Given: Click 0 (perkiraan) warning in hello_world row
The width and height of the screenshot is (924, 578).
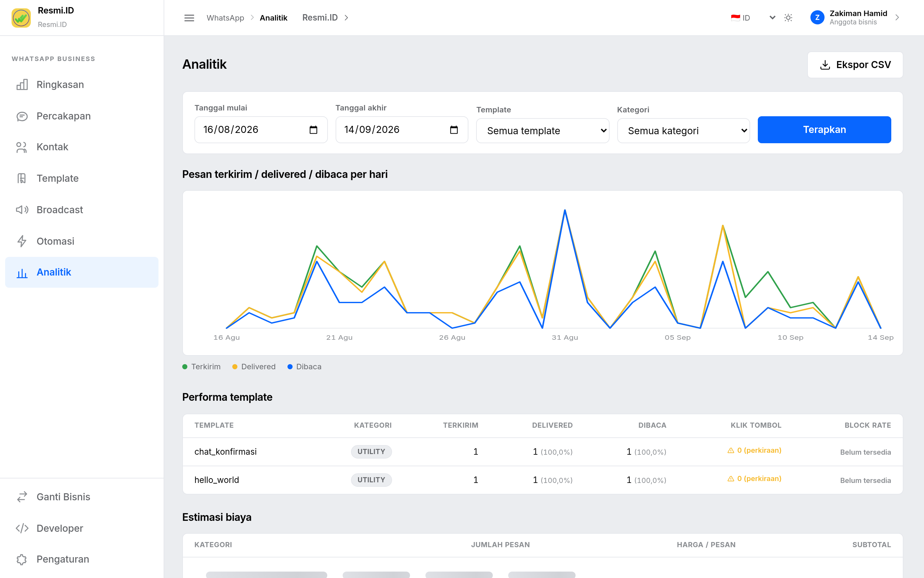Looking at the screenshot, I should [755, 478].
